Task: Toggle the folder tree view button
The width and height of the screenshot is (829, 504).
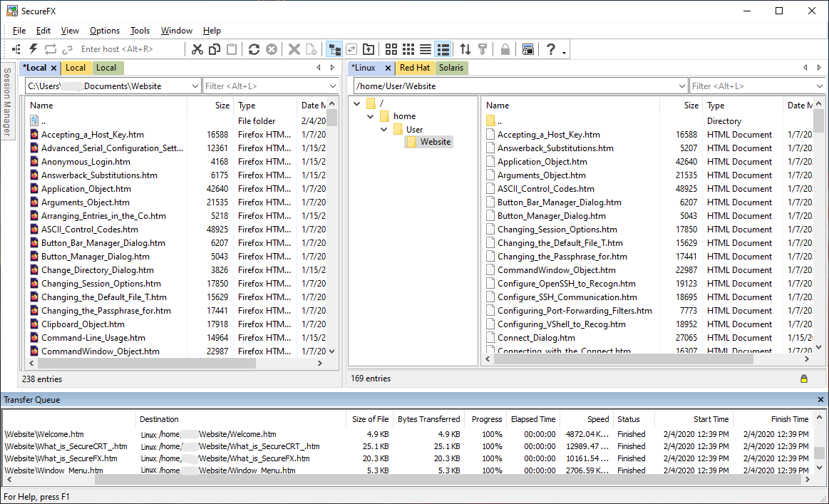Action: click(334, 49)
